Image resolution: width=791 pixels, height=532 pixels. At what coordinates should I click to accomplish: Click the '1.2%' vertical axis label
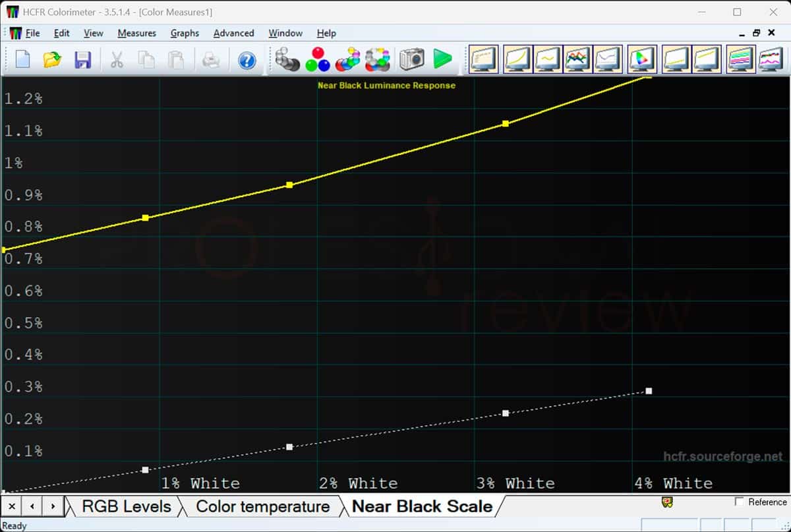(x=24, y=99)
